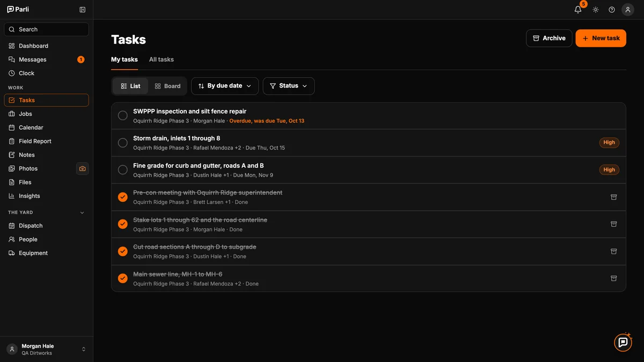Archive the Main sewer line task
The width and height of the screenshot is (644, 362).
point(614,278)
